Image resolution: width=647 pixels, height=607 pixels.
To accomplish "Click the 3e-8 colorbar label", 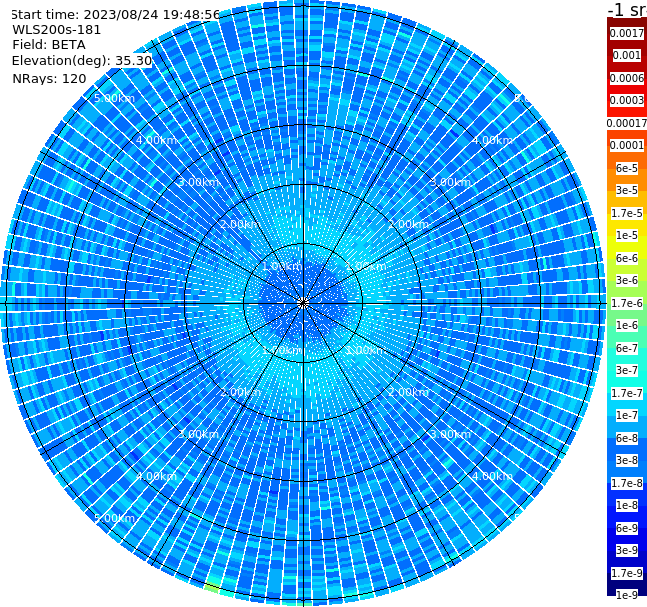I will pyautogui.click(x=627, y=460).
